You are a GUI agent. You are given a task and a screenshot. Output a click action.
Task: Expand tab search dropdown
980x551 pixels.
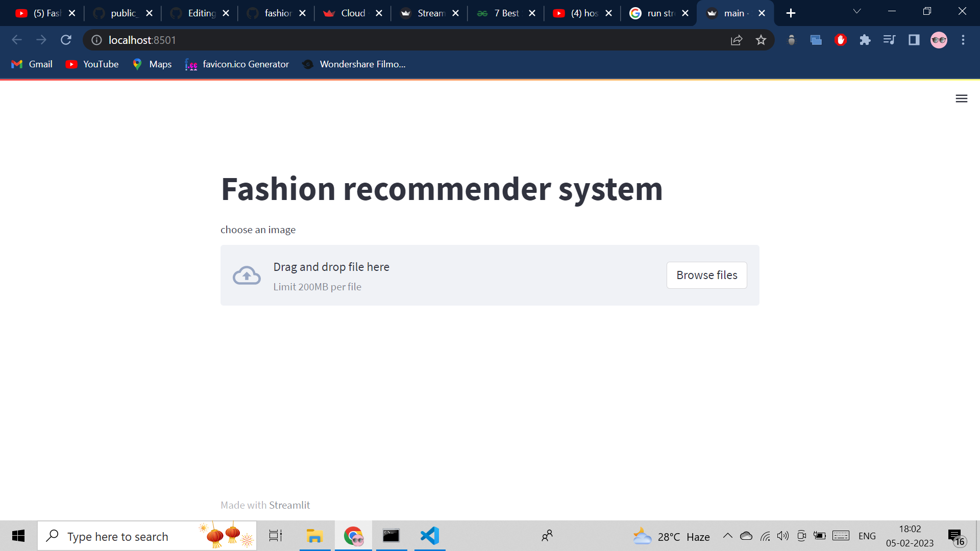(x=856, y=11)
